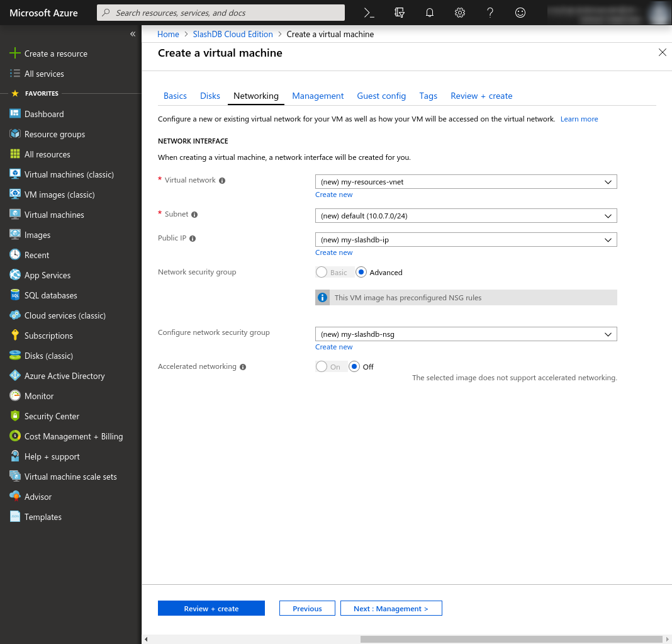The width and height of the screenshot is (672, 644).
Task: Select the Advanced network security group option
Action: point(361,273)
